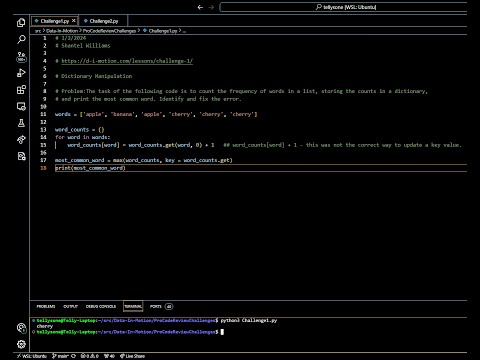Click the terminal prompt cursor

point(222,332)
